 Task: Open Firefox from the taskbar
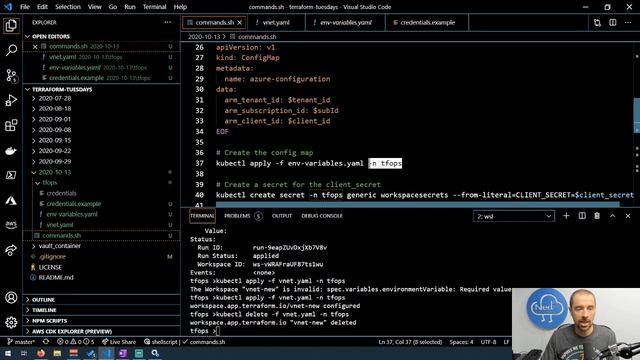(x=41, y=353)
